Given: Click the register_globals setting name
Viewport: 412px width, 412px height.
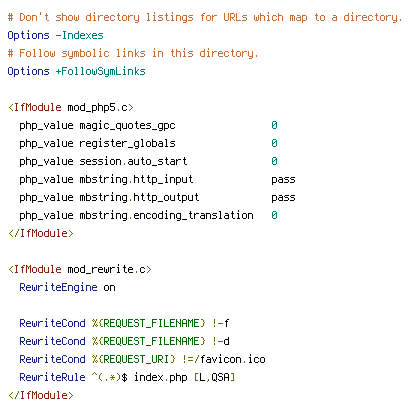Looking at the screenshot, I should (x=127, y=143).
